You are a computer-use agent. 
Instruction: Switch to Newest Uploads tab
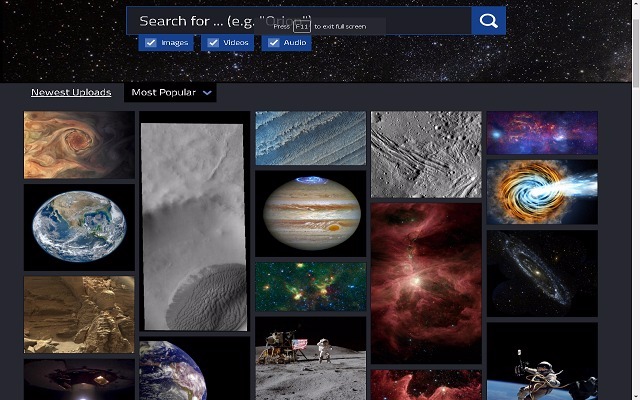coord(71,93)
